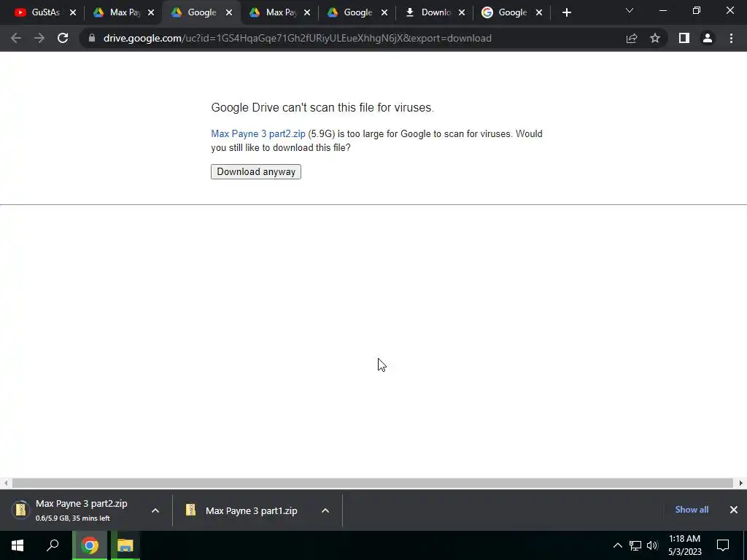Close the last Google search tab

539,13
